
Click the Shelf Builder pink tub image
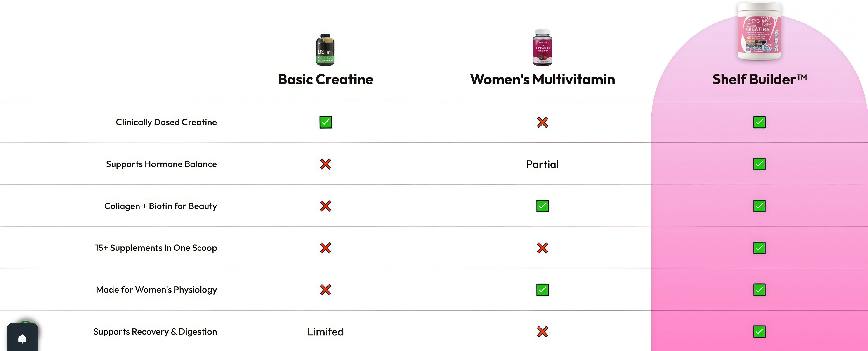pos(759,32)
